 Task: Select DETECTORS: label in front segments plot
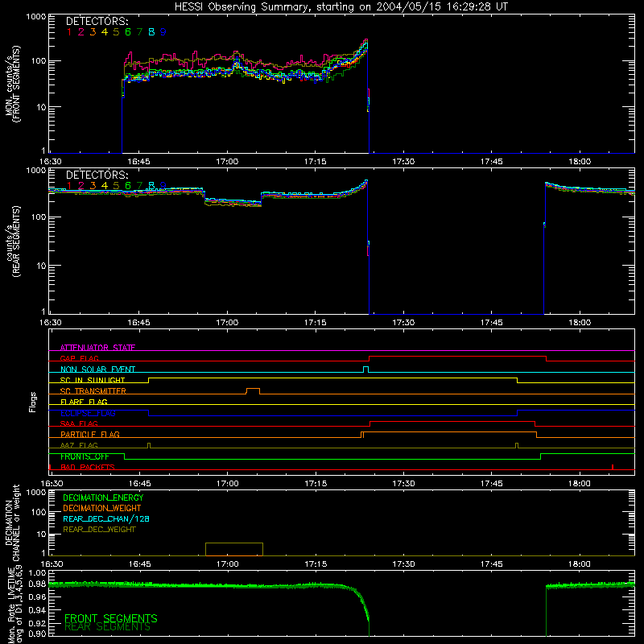[x=97, y=22]
